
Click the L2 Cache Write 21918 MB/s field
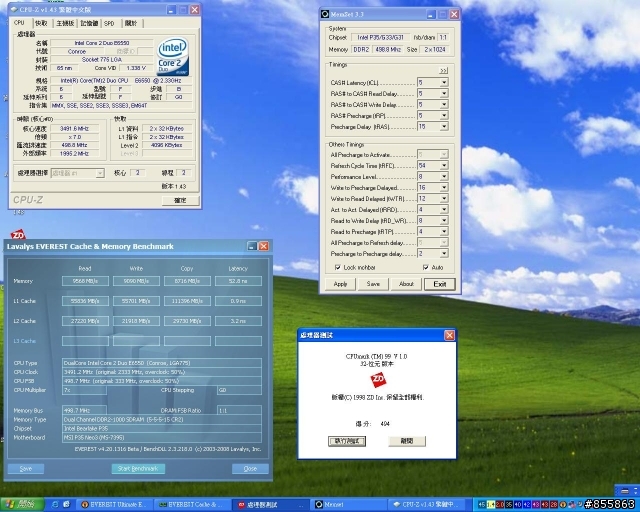pyautogui.click(x=136, y=321)
